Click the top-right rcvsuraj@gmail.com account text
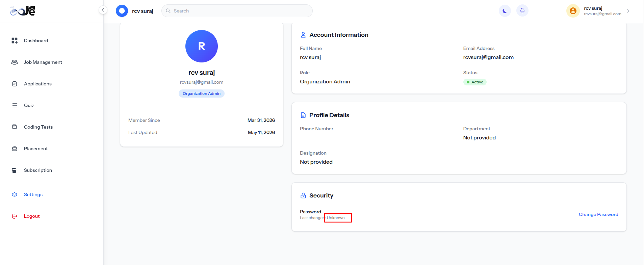644x265 pixels. point(602,14)
